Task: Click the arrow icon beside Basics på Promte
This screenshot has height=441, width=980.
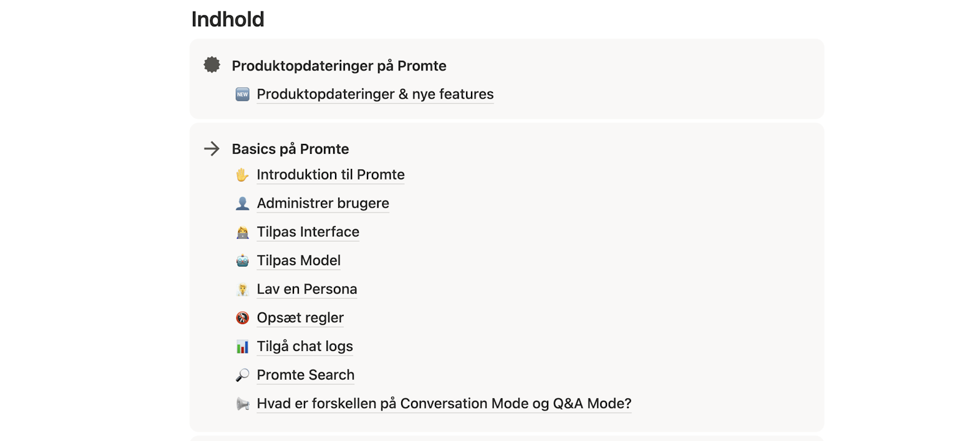Action: [212, 149]
